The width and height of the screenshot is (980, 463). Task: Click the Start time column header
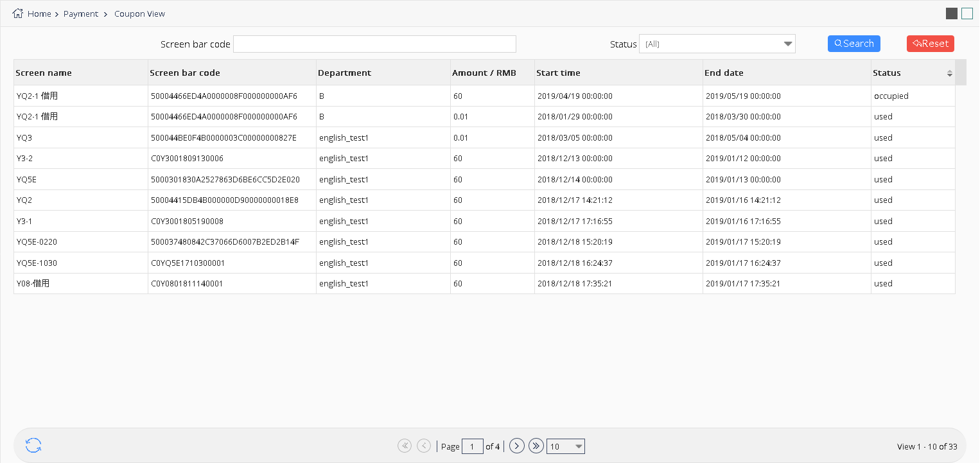618,73
